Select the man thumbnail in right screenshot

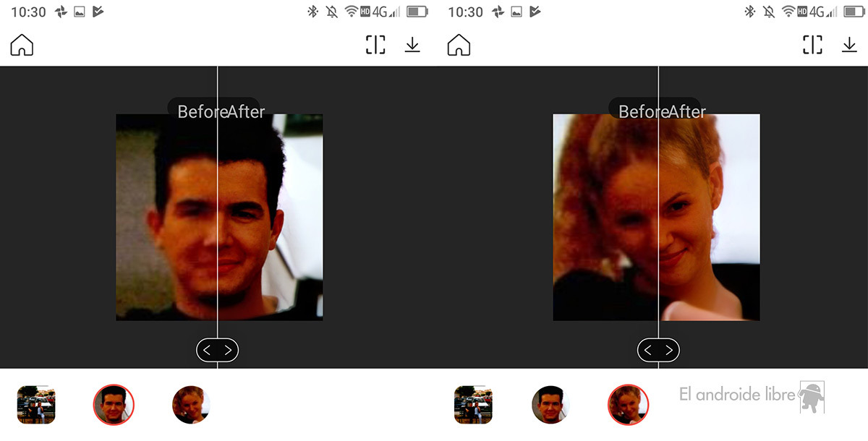pyautogui.click(x=550, y=405)
